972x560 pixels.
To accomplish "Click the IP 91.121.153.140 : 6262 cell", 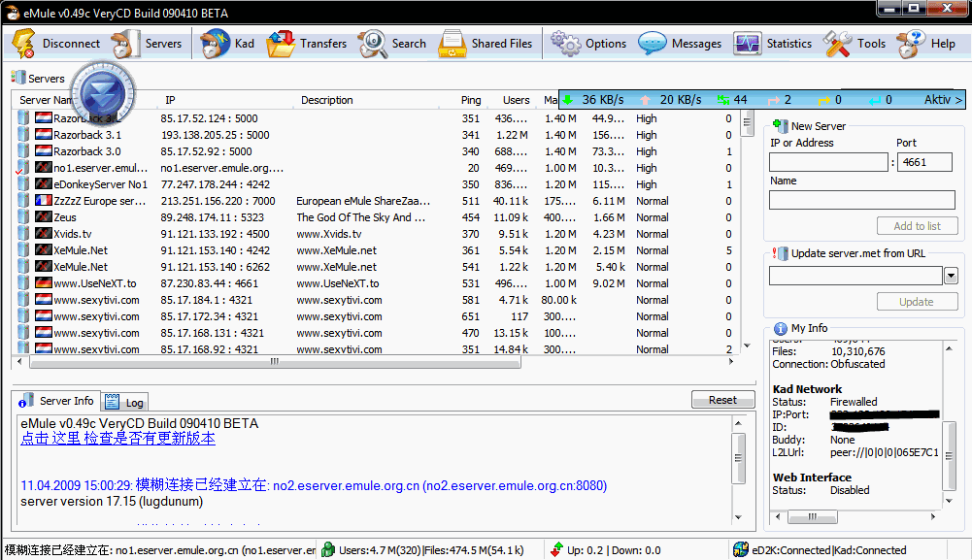I will click(x=216, y=267).
